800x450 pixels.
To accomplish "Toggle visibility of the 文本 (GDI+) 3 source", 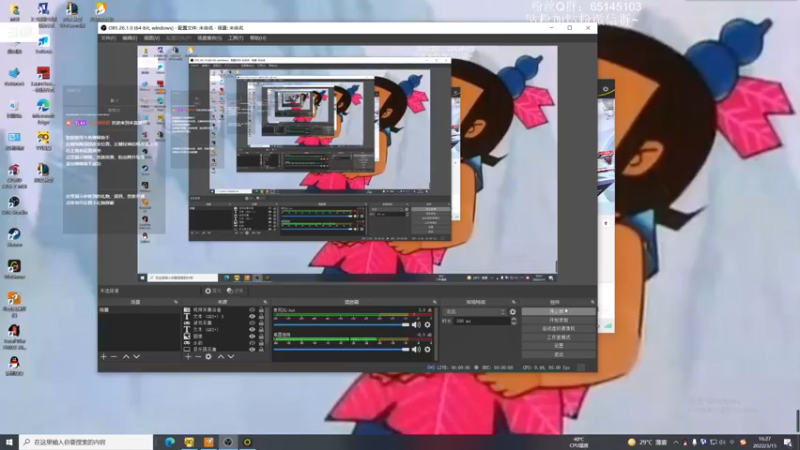I will [x=252, y=316].
